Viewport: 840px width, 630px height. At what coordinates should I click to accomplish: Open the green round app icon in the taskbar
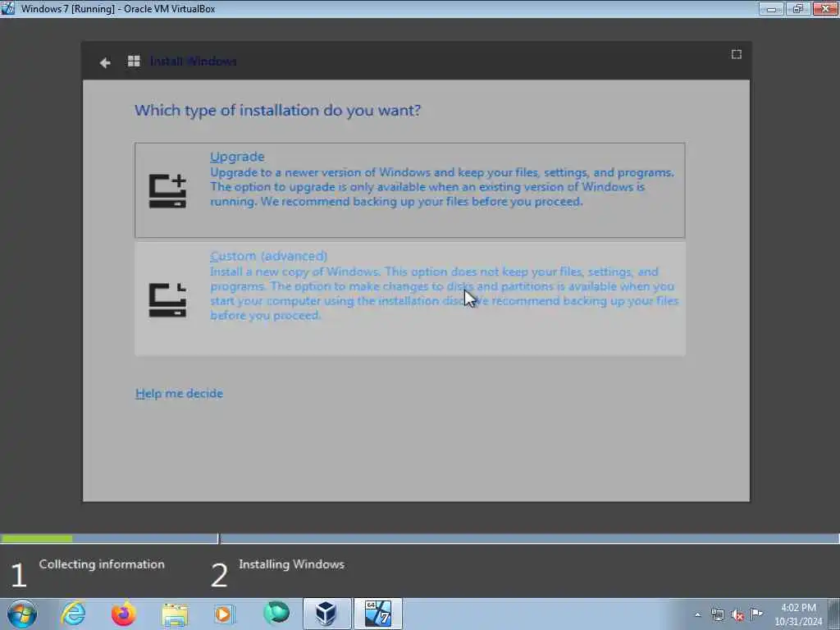[x=276, y=613]
